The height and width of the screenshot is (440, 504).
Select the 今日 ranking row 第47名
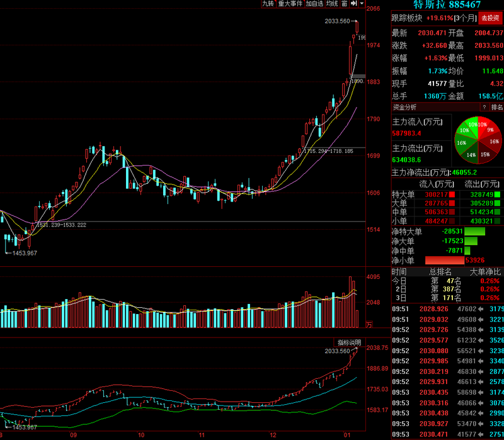click(x=447, y=281)
